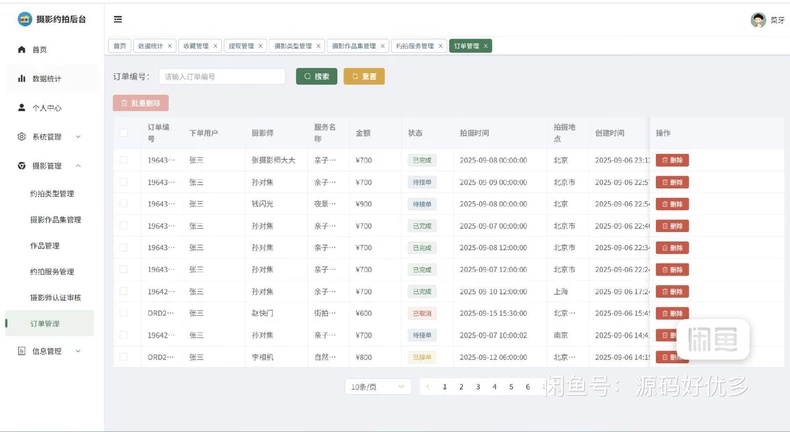This screenshot has width=790, height=432.
Task: Go to page 6 in pagination
Action: tap(528, 387)
